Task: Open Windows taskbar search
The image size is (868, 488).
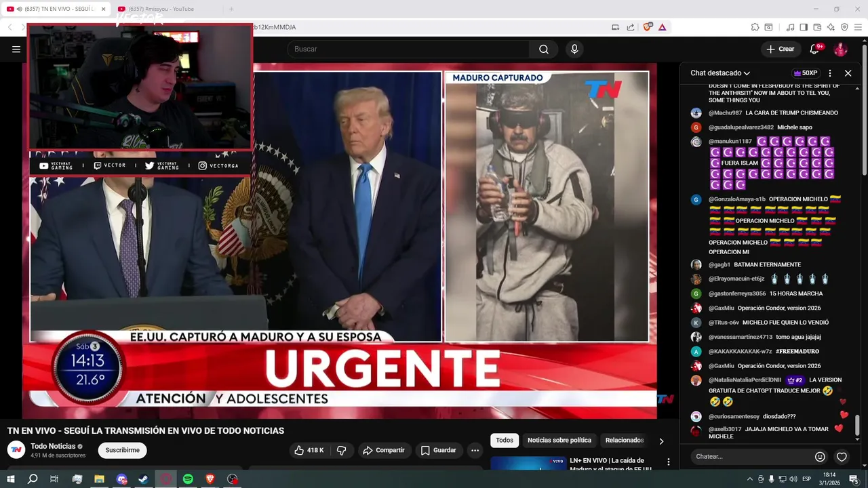Action: tap(33, 479)
